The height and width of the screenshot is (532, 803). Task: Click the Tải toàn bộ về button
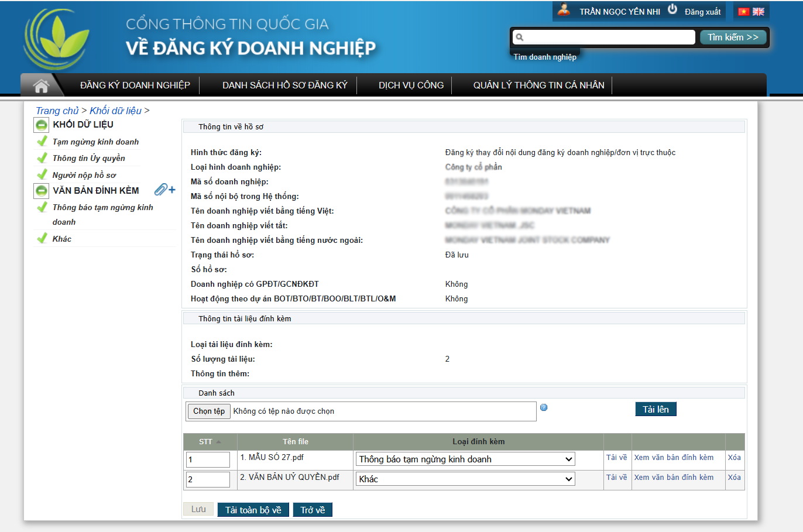(253, 510)
